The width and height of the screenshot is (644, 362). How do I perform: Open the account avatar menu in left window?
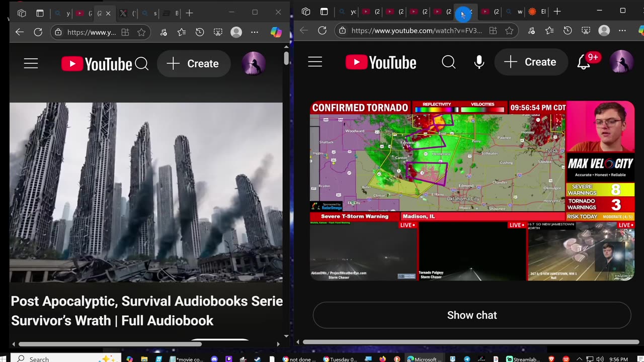254,64
